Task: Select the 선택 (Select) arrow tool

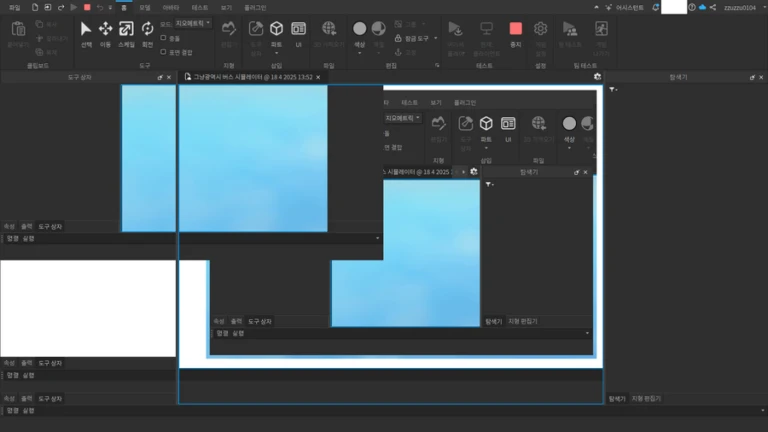Action: pos(86,29)
